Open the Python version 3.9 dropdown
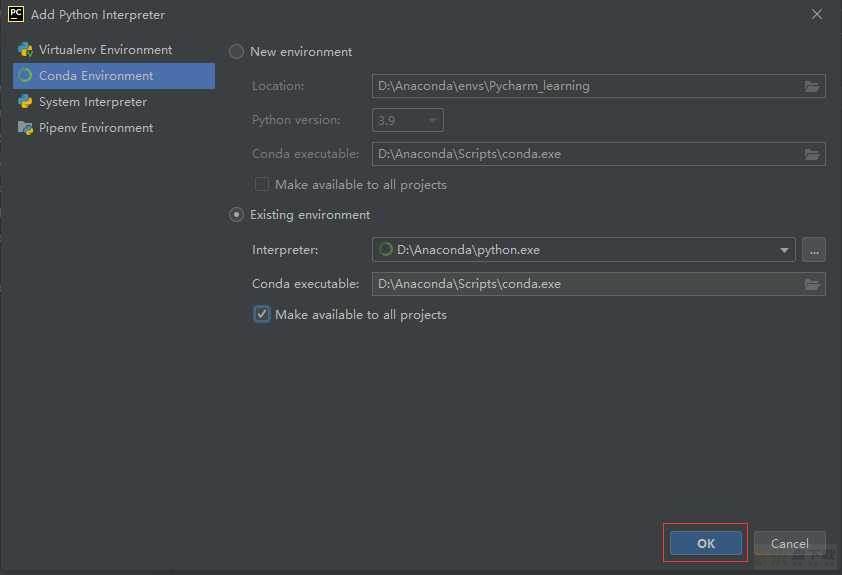Screen dimensions: 842x575 pos(408,120)
